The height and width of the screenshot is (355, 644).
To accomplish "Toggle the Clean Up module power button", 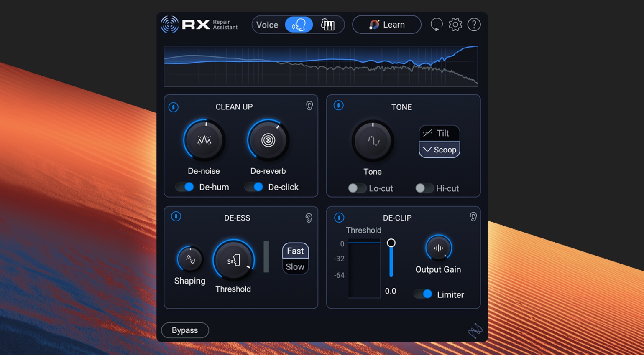I will (174, 107).
